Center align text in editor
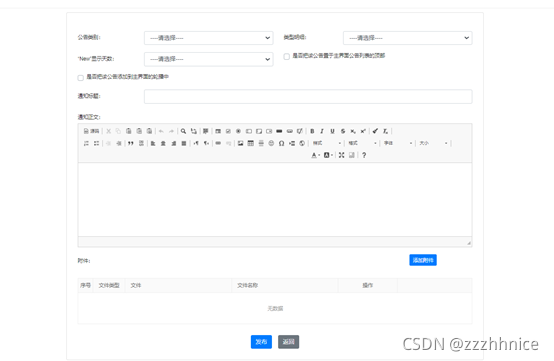 click(163, 143)
